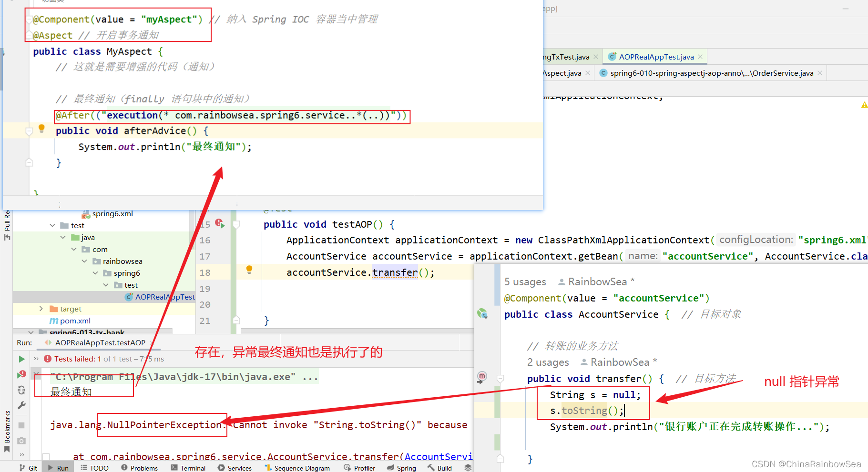Close the ngTxTest.java editor tab

point(596,57)
